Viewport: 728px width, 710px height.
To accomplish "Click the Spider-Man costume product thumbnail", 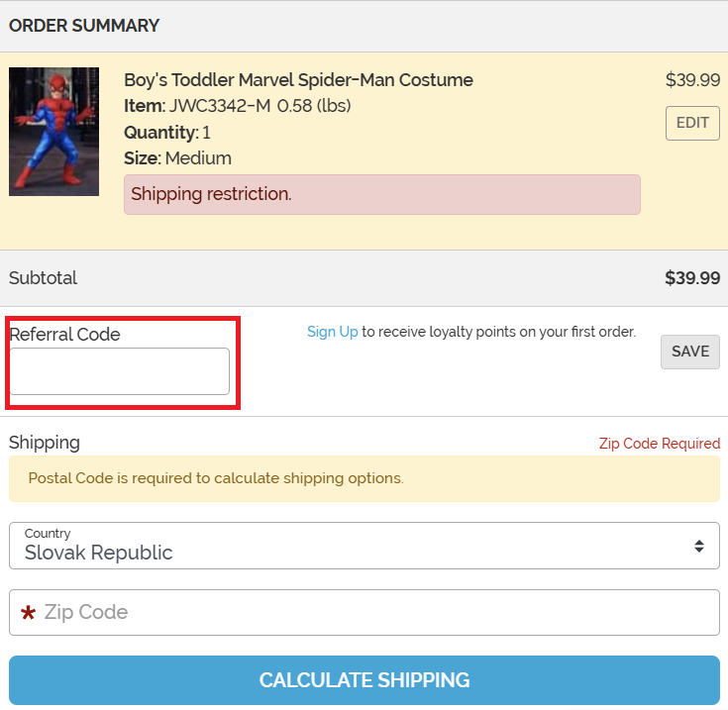I will 53,131.
